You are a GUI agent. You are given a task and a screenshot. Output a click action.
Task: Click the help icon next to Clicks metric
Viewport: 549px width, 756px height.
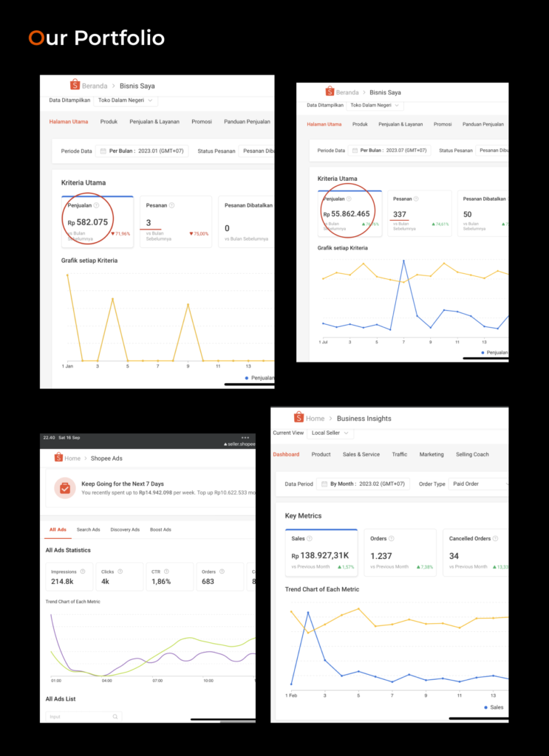tap(120, 571)
